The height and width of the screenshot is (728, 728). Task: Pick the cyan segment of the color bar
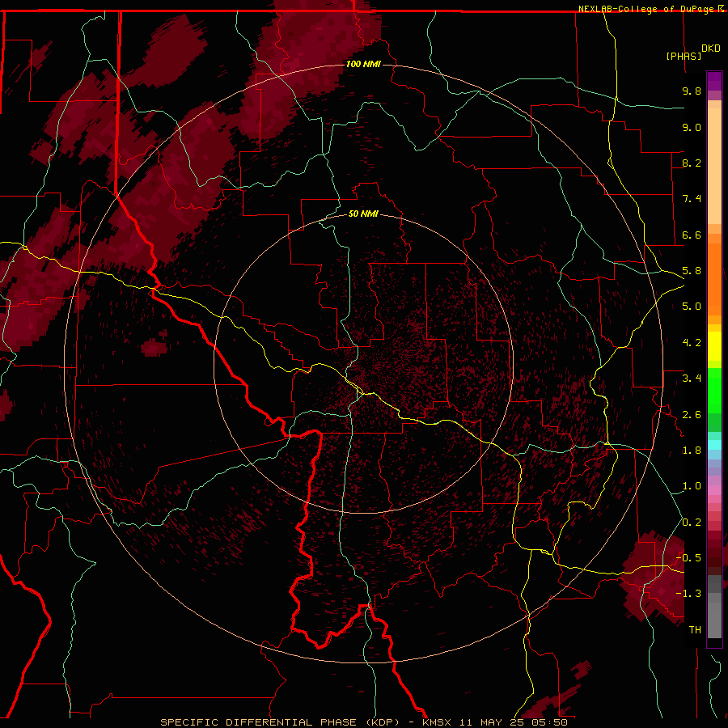pos(714,445)
